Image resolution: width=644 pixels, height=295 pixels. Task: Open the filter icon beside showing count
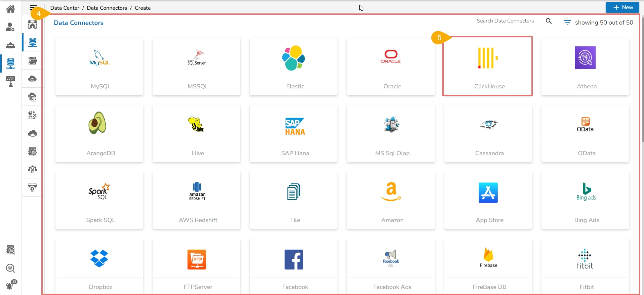point(567,23)
